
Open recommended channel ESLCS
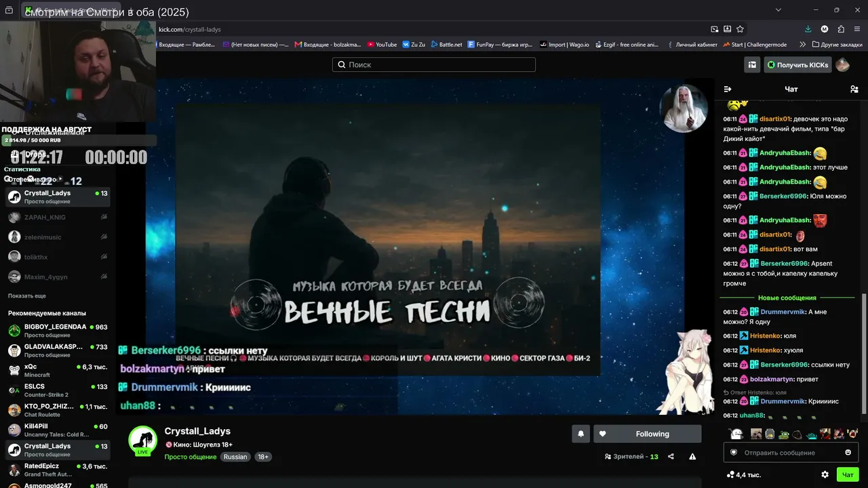tap(58, 390)
